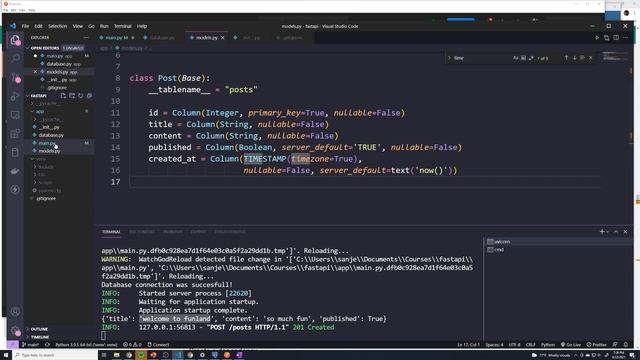Open the Run menu
Viewport: 640px width, 360px height.
(104, 26)
